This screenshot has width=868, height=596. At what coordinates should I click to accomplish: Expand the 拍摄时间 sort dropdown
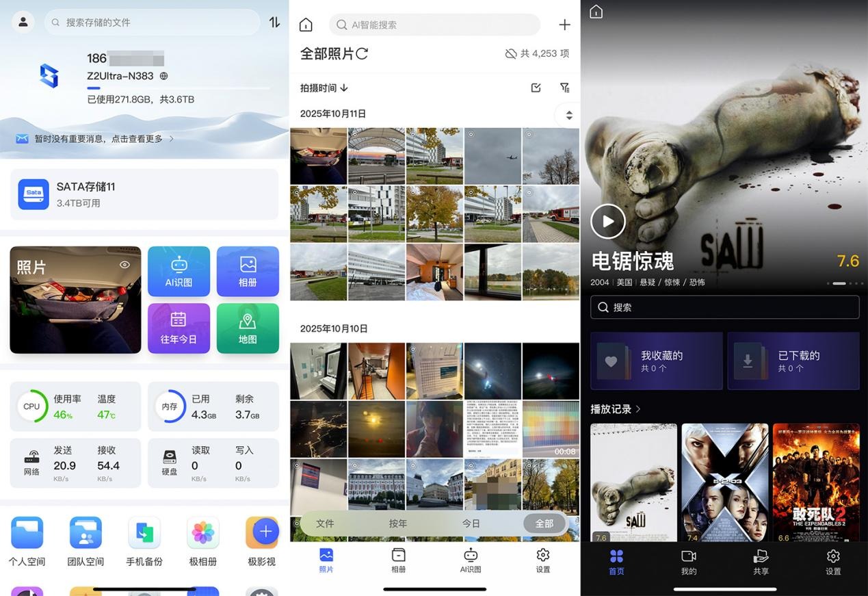[x=323, y=88]
